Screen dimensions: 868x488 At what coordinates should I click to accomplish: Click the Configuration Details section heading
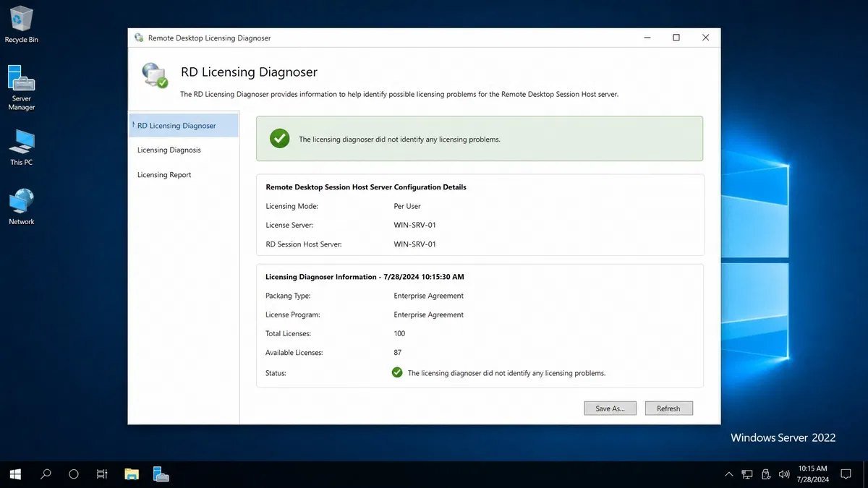point(366,187)
